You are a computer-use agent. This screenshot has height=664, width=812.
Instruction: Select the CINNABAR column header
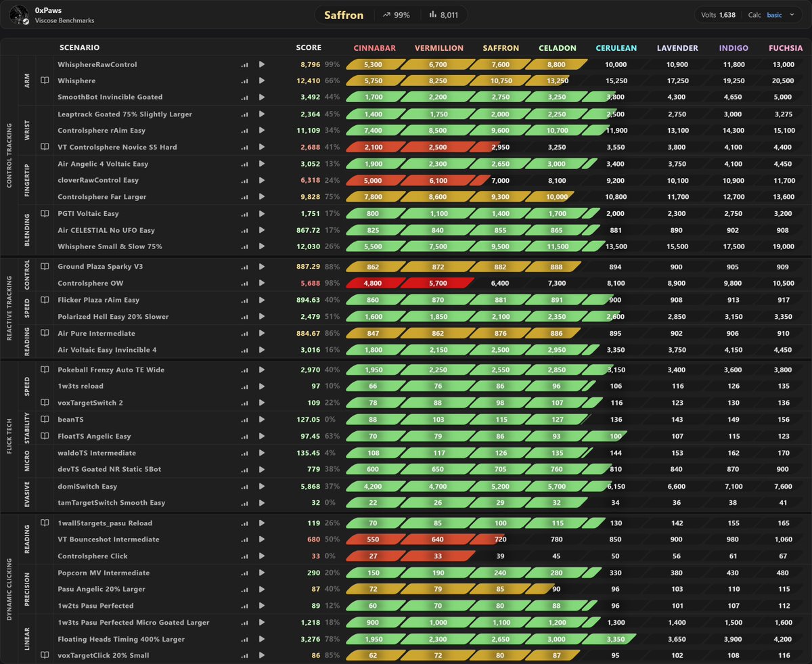coord(375,48)
